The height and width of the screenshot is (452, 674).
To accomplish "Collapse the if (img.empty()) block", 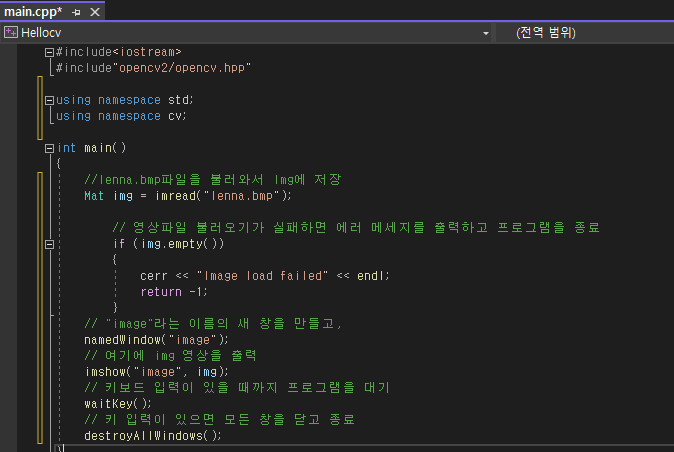I will (49, 244).
